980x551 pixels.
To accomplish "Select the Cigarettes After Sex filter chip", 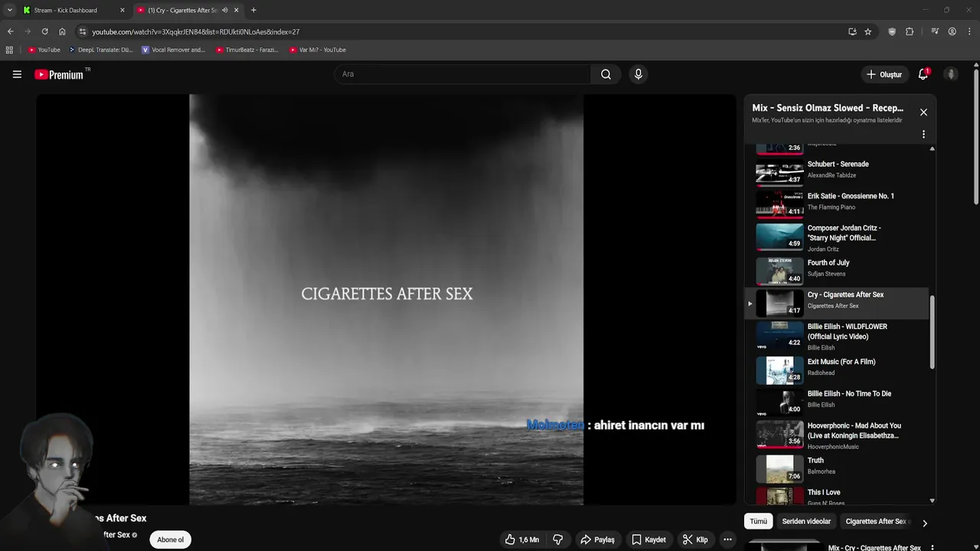I will (x=876, y=521).
